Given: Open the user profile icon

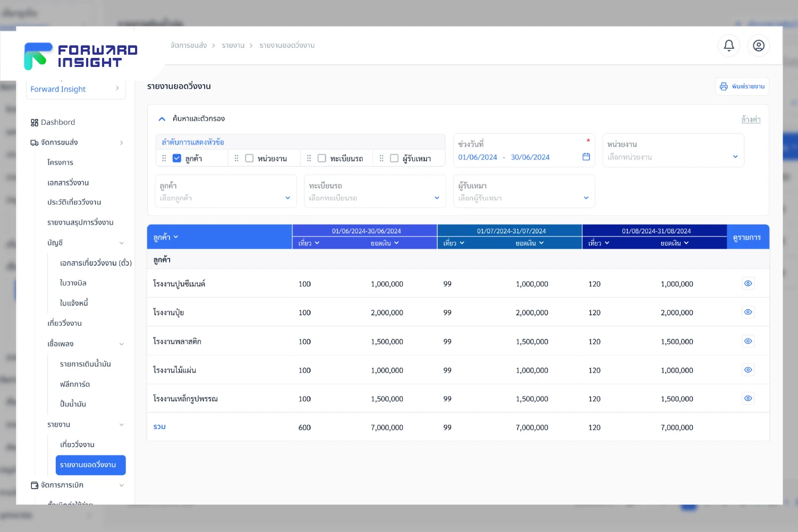Looking at the screenshot, I should tap(759, 46).
